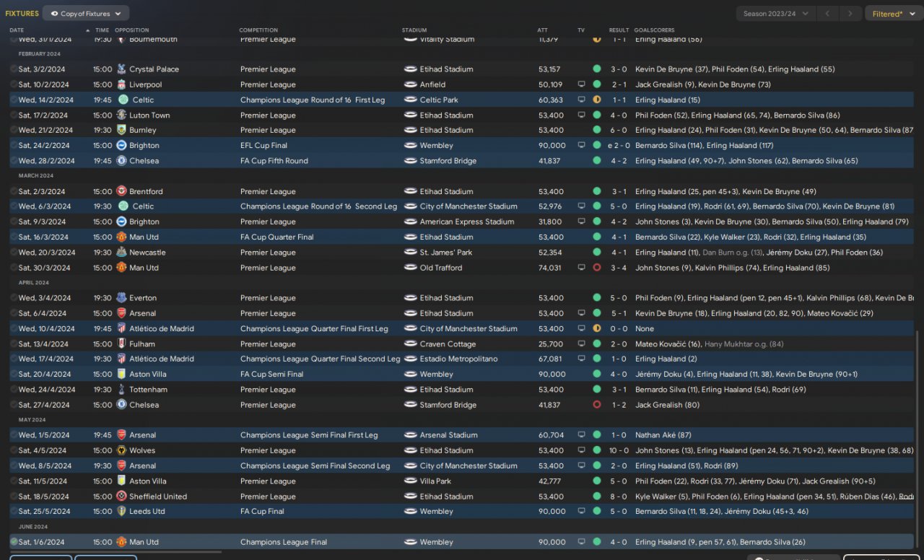Click the tick circle beside Sat, 3/2/2024
Screen dimensions: 924x560
(x=14, y=69)
